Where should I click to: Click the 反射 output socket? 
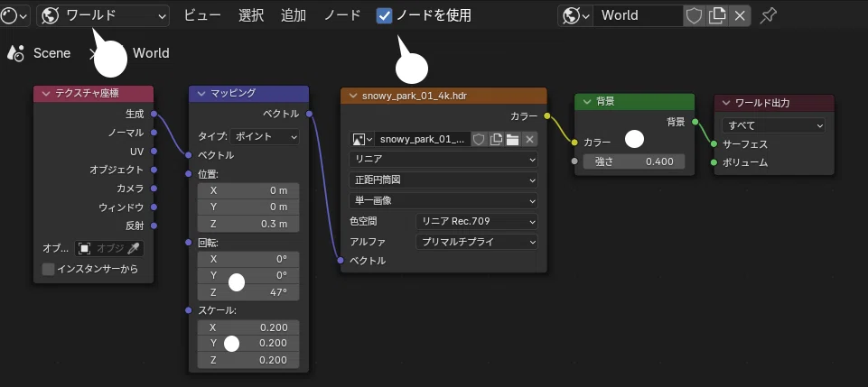point(154,226)
